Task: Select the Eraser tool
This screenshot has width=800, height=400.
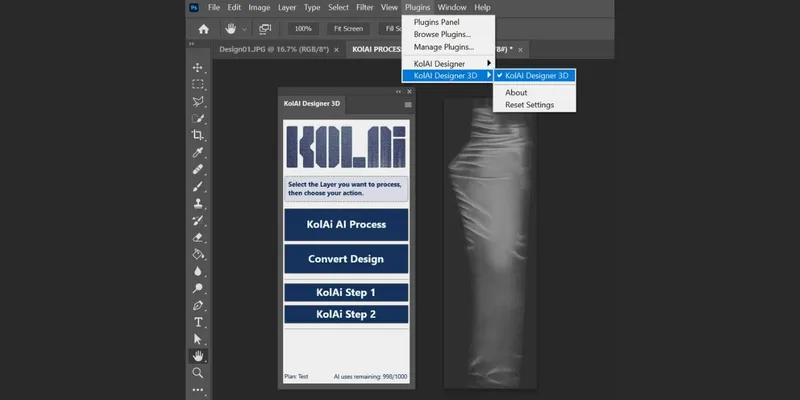Action: (x=198, y=237)
